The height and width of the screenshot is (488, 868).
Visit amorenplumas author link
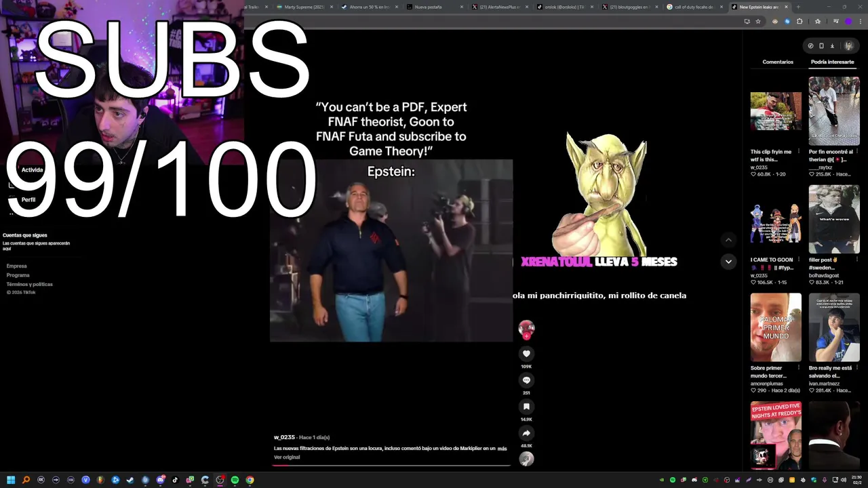766,384
